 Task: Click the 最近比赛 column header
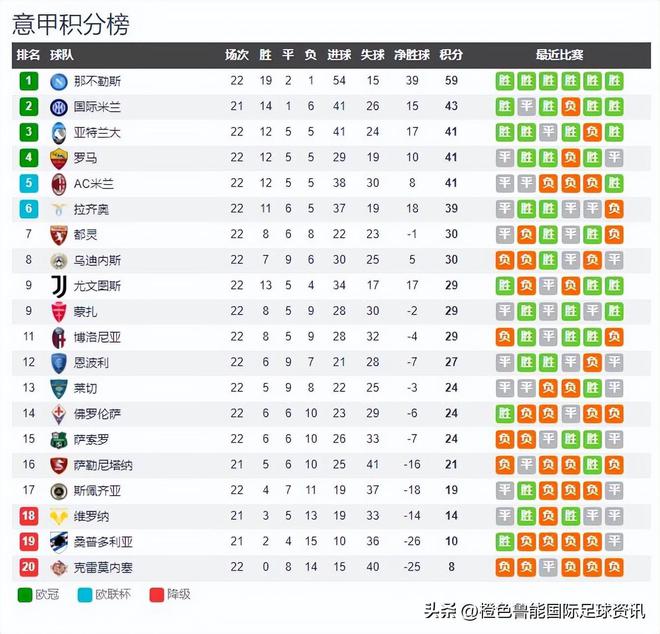click(x=559, y=55)
